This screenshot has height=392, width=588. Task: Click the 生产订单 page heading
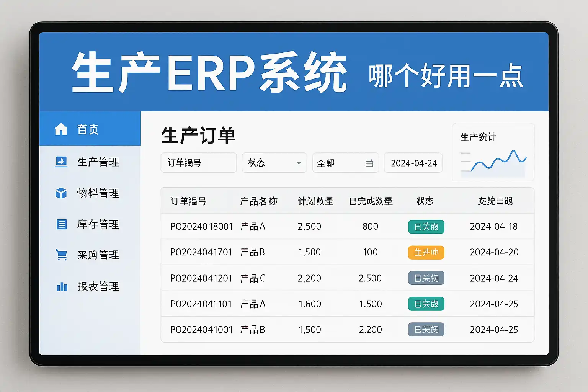point(198,136)
